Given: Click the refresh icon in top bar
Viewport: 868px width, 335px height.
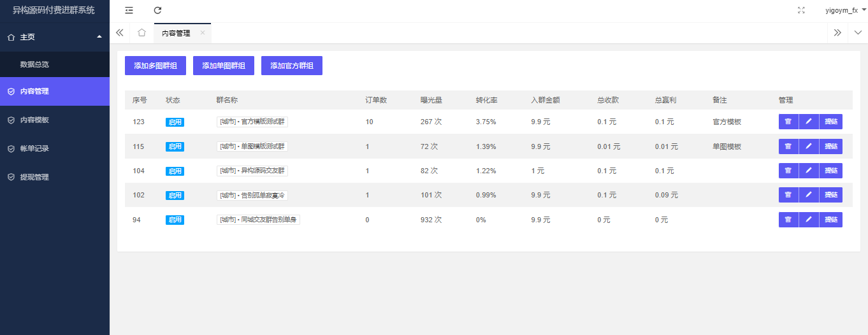Looking at the screenshot, I should click(x=157, y=10).
